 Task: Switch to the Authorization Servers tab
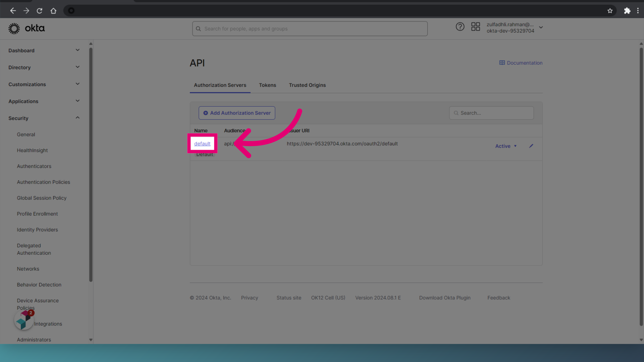[220, 85]
